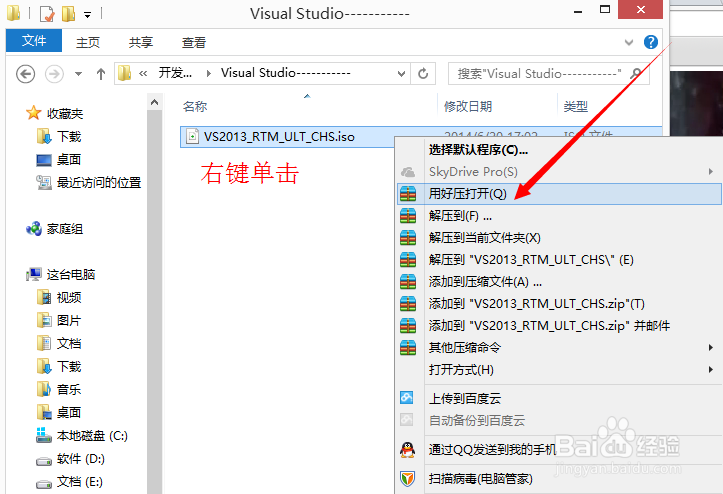Image resolution: width=723 pixels, height=494 pixels.
Task: Switch to the 查看 ribbon tab
Action: (194, 42)
